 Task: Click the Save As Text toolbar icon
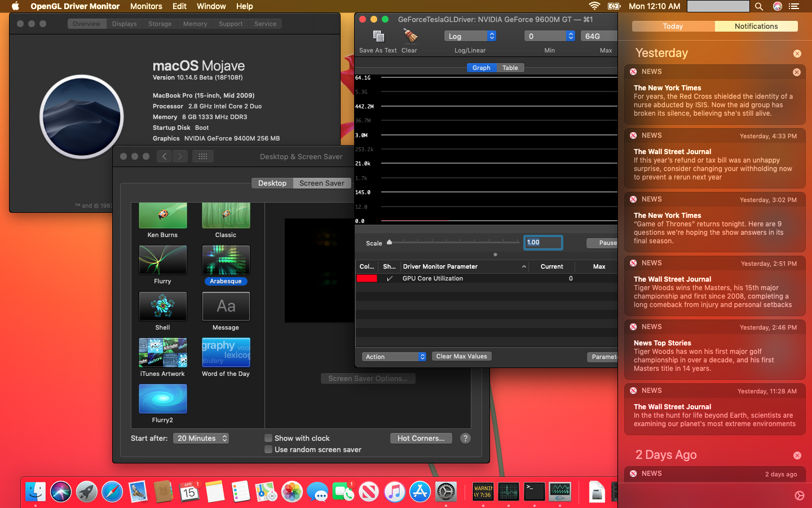pyautogui.click(x=378, y=36)
